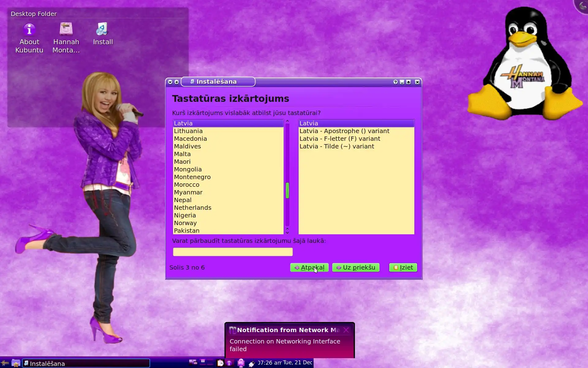Viewport: 588px width, 368px height.
Task: Click the on-all-desktops plus titlebar icon
Action: pyautogui.click(x=176, y=82)
